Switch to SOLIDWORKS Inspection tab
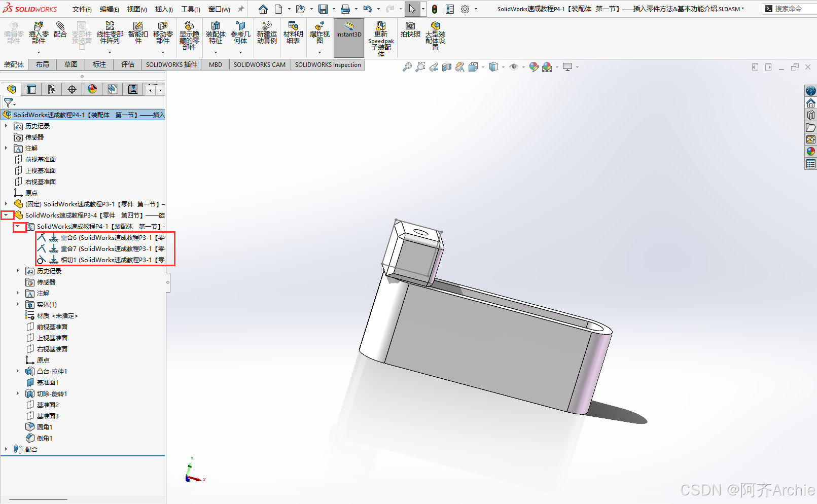This screenshot has height=504, width=817. point(328,64)
